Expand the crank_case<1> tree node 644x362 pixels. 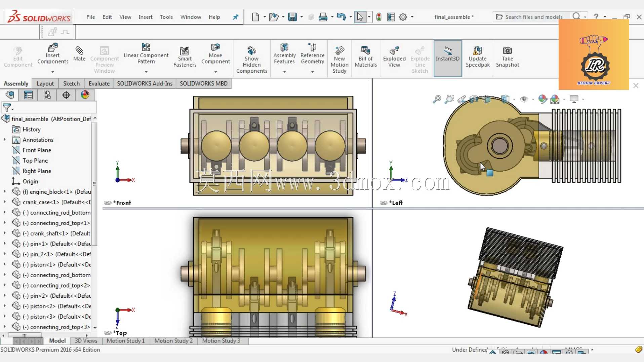[4, 202]
